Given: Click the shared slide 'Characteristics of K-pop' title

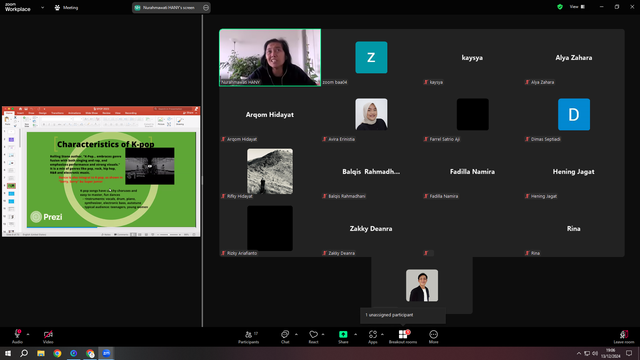Looking at the screenshot, I should 106,144.
